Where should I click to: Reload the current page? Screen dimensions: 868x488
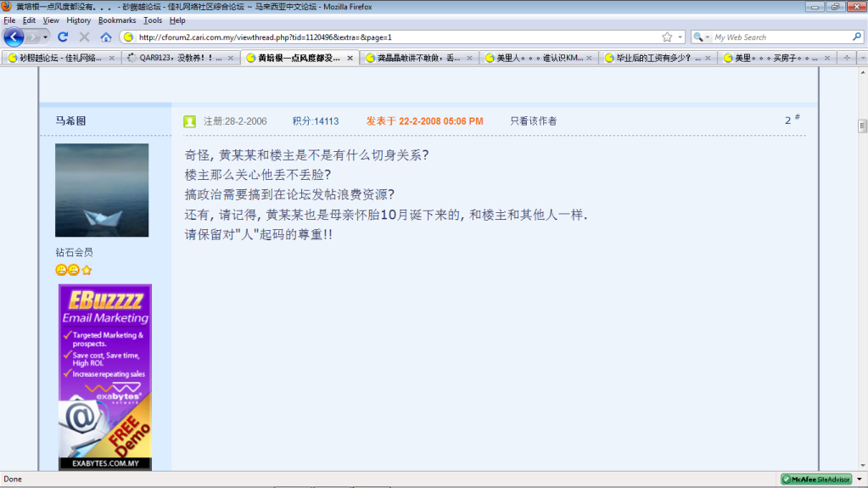[x=63, y=37]
